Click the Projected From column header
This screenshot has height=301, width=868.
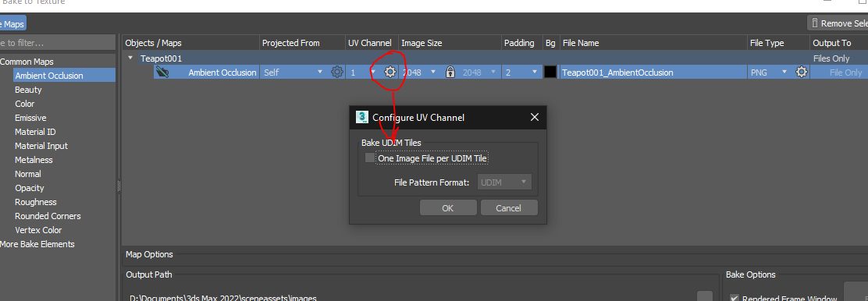[302, 43]
